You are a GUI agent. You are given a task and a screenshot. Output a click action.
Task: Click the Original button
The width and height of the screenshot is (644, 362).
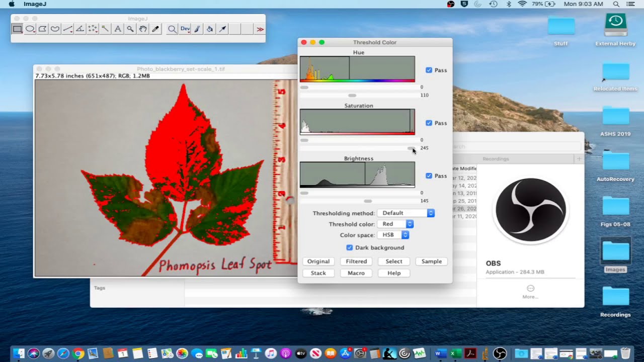318,261
